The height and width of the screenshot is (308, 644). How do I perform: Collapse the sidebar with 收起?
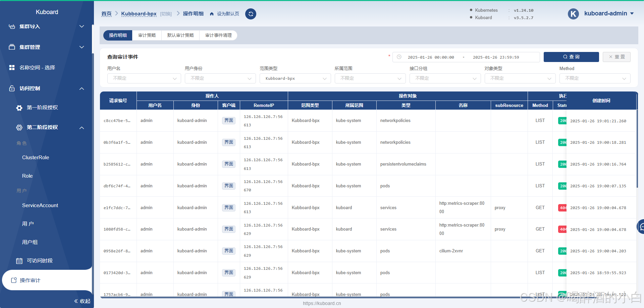pyautogui.click(x=82, y=301)
